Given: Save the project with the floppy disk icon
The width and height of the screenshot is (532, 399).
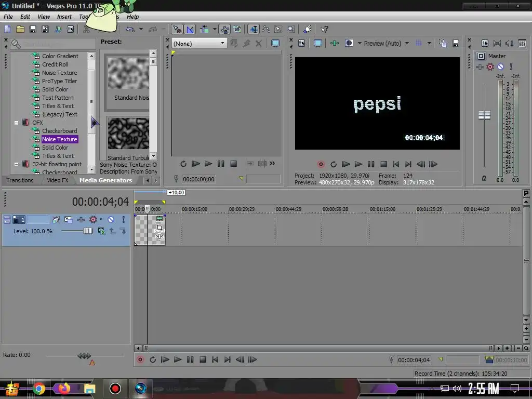Looking at the screenshot, I should 33,29.
